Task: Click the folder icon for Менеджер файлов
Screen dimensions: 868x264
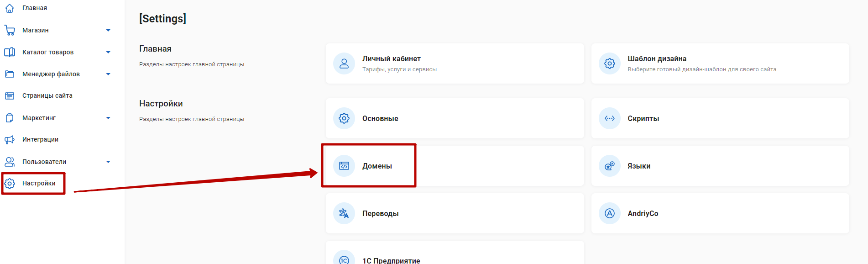Action: pos(10,74)
